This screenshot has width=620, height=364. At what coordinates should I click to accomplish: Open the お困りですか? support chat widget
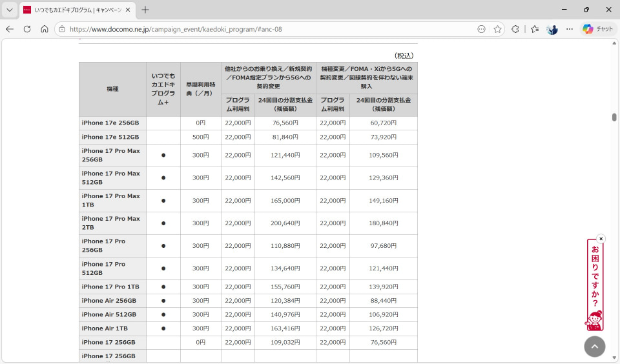595,285
